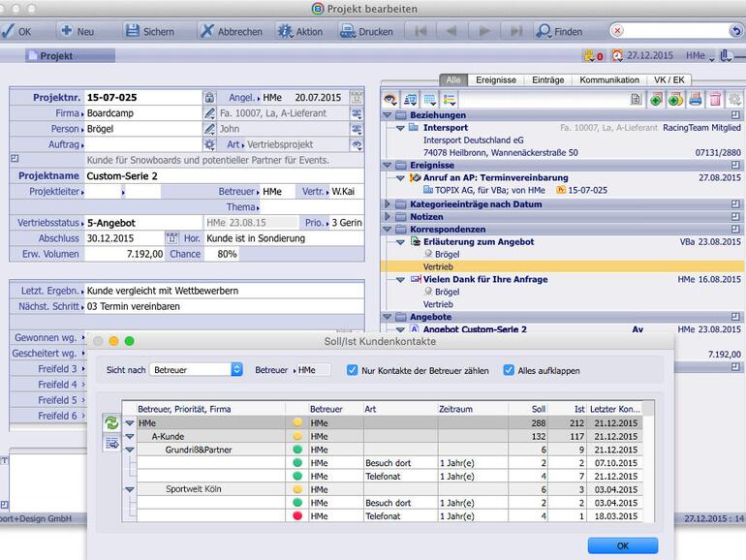Switch to the Ereignisse tab
746x560 pixels.
tap(495, 80)
